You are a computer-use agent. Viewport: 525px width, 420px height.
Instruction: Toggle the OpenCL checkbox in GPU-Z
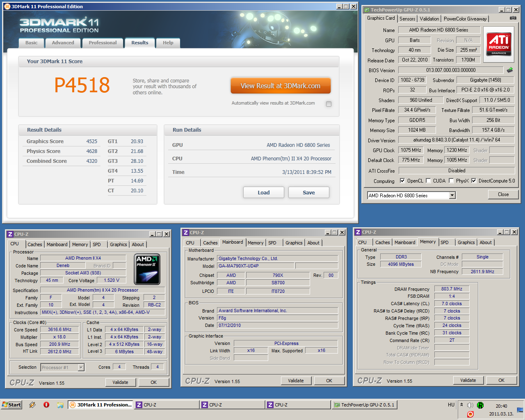click(402, 180)
